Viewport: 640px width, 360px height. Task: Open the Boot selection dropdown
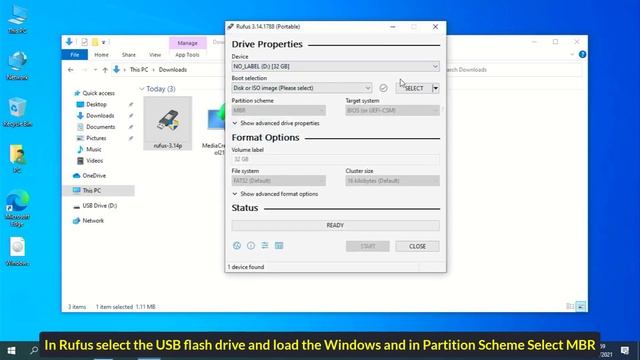click(302, 88)
